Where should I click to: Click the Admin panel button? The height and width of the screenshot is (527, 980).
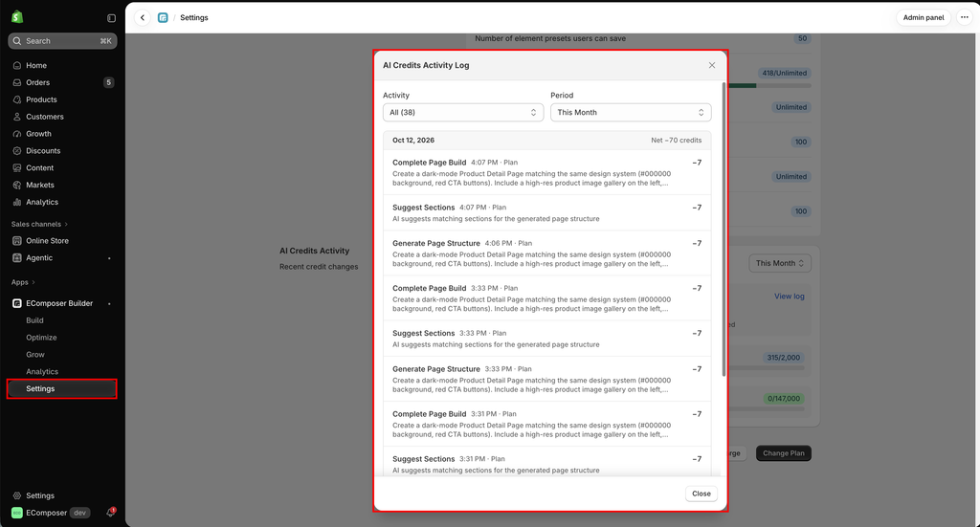[x=924, y=17]
